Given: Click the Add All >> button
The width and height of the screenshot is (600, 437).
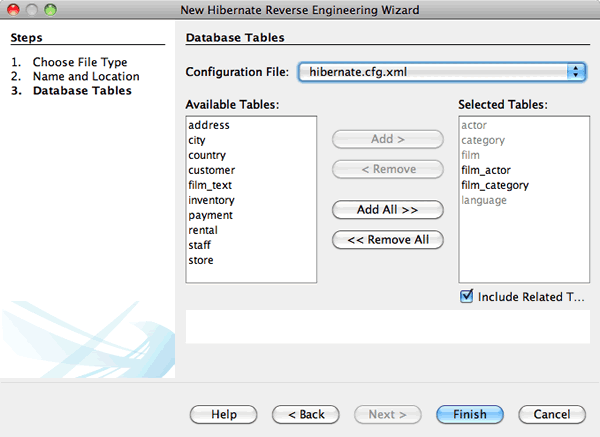Looking at the screenshot, I should (x=387, y=210).
